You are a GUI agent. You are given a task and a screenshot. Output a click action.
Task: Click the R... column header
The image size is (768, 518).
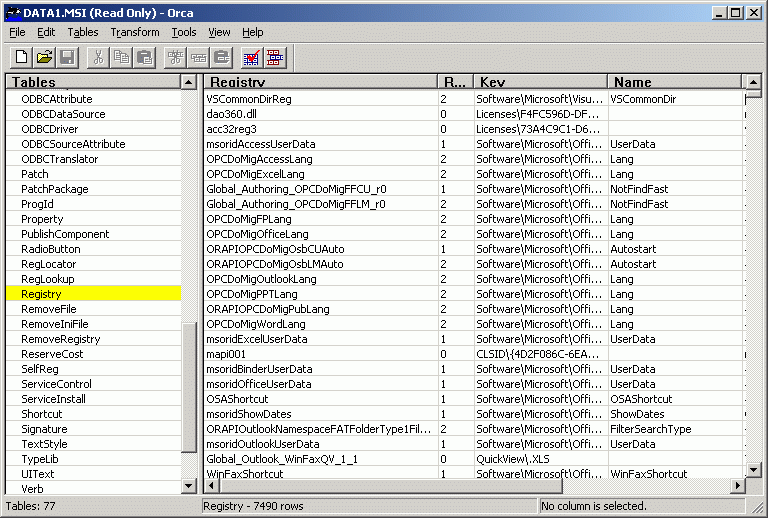click(x=455, y=82)
